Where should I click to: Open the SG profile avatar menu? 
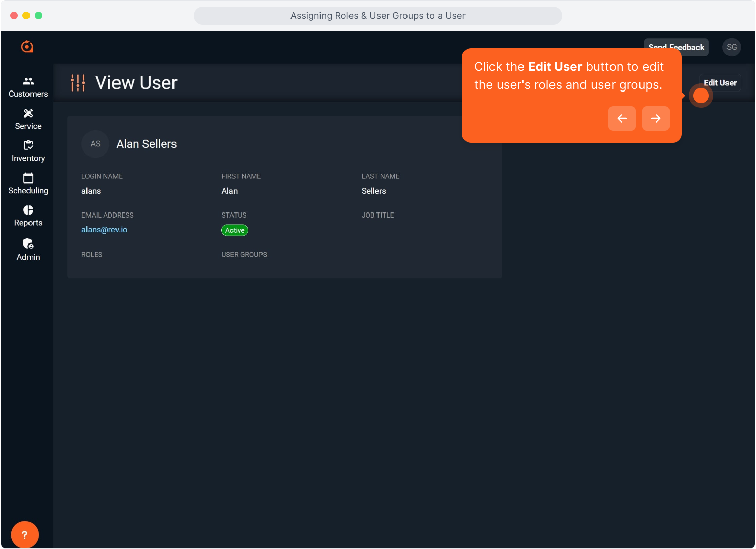pos(732,47)
